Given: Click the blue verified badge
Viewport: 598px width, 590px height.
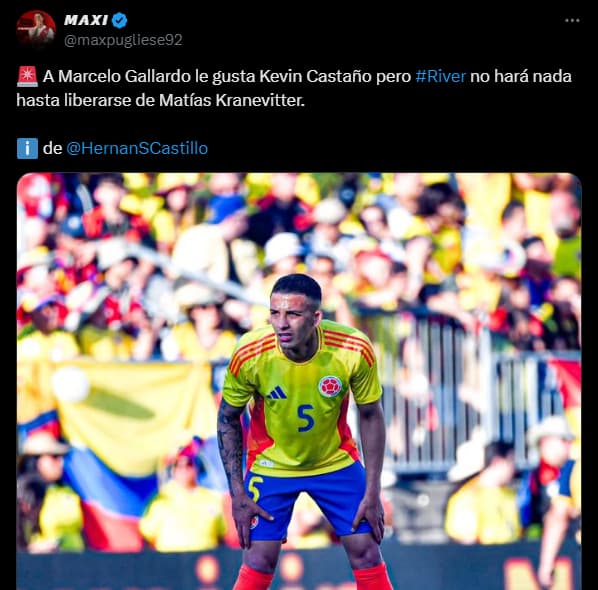Looking at the screenshot, I should (120, 20).
